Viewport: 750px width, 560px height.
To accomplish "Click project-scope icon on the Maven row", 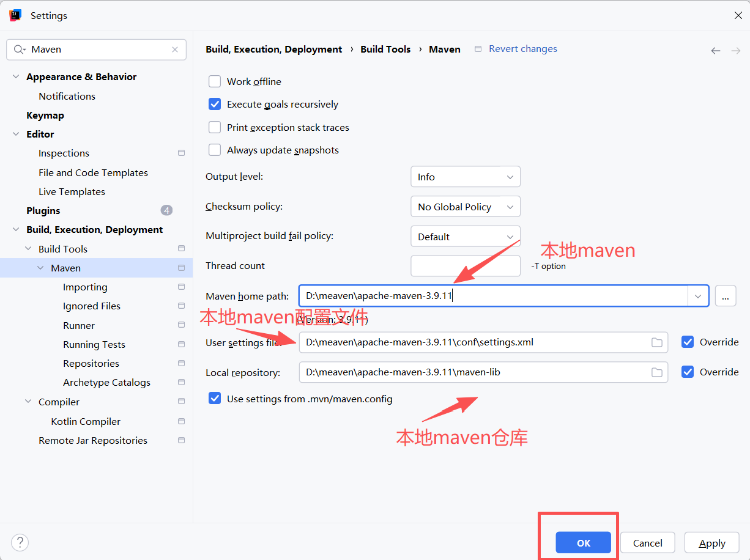I will [181, 268].
